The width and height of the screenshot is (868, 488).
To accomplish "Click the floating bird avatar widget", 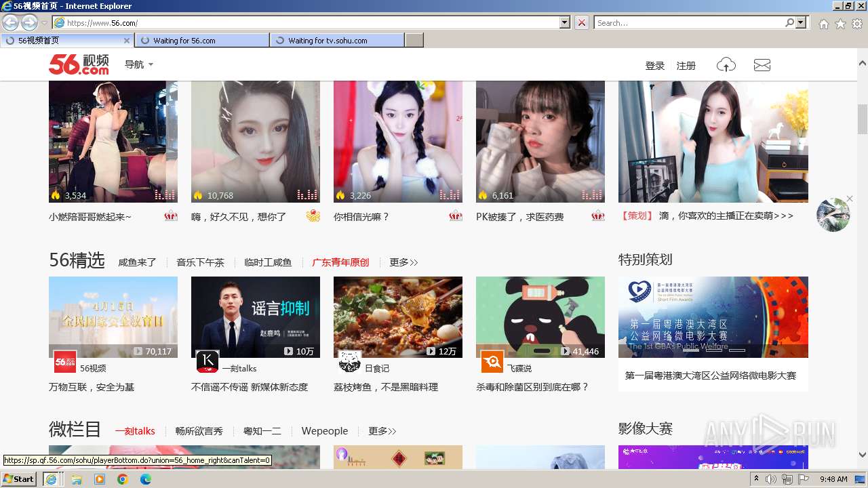I will click(833, 216).
